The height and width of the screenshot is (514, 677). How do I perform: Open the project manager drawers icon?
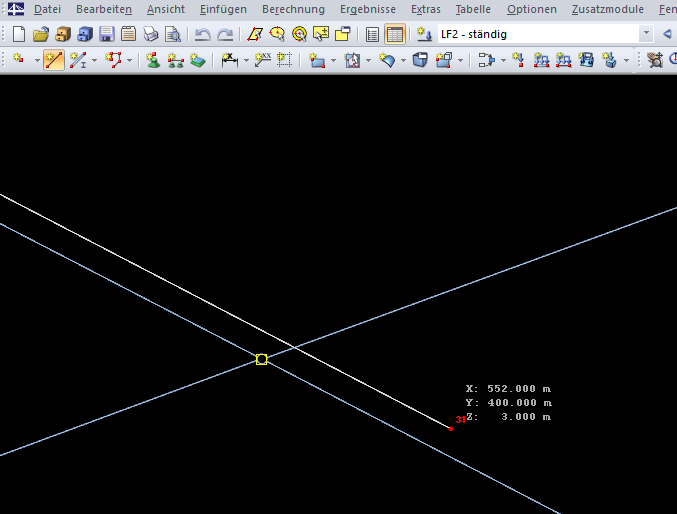(63, 34)
